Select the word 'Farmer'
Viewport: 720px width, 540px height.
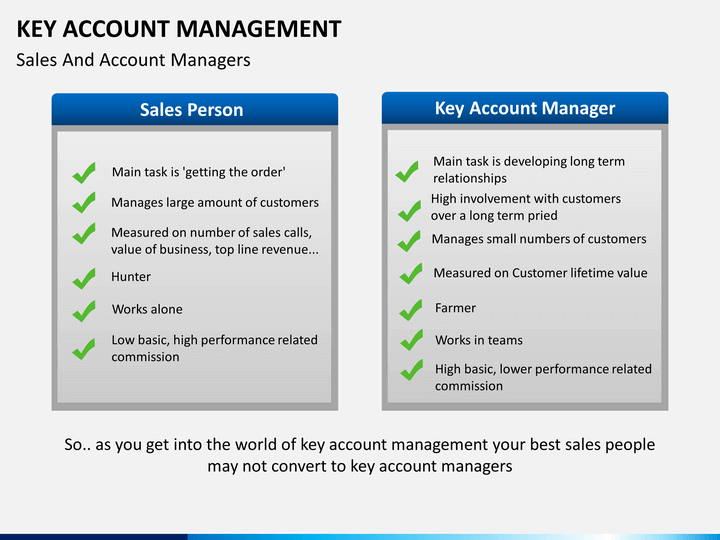[455, 308]
